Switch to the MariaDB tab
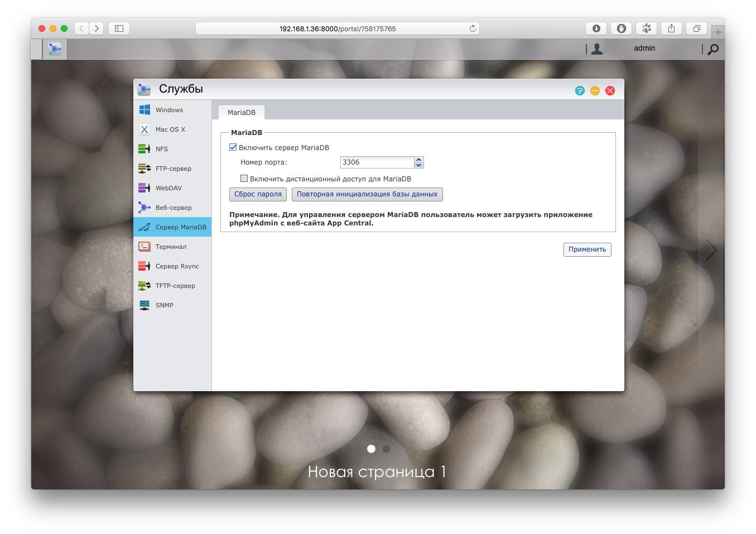This screenshot has width=756, height=534. (x=242, y=112)
